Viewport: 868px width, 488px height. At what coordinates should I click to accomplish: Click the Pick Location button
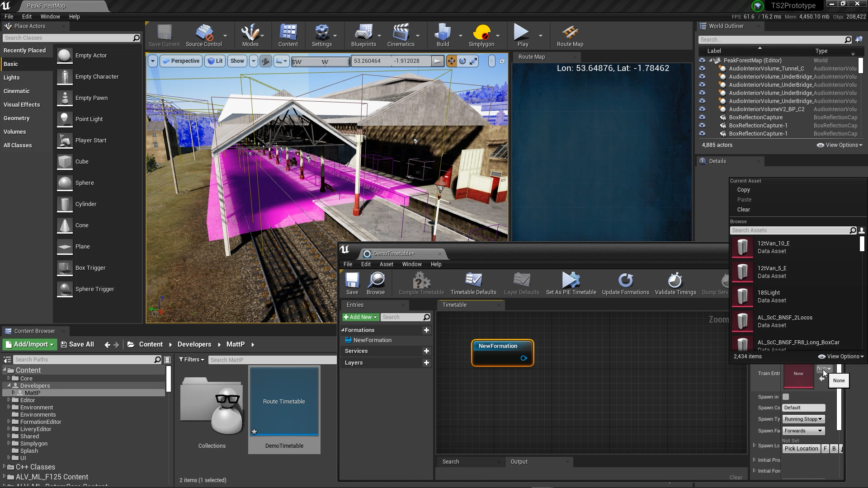coord(801,448)
